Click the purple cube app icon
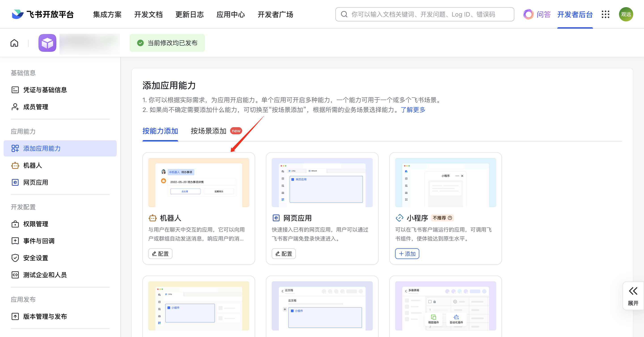644x337 pixels. (x=47, y=43)
